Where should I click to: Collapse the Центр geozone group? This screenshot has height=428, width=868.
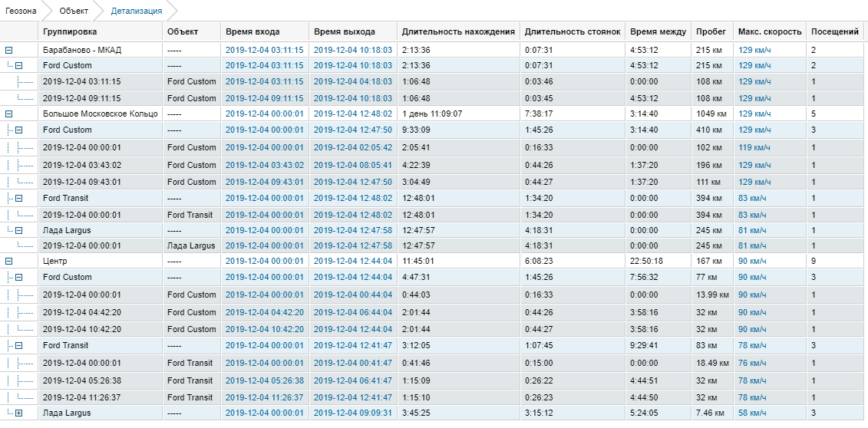(9, 261)
